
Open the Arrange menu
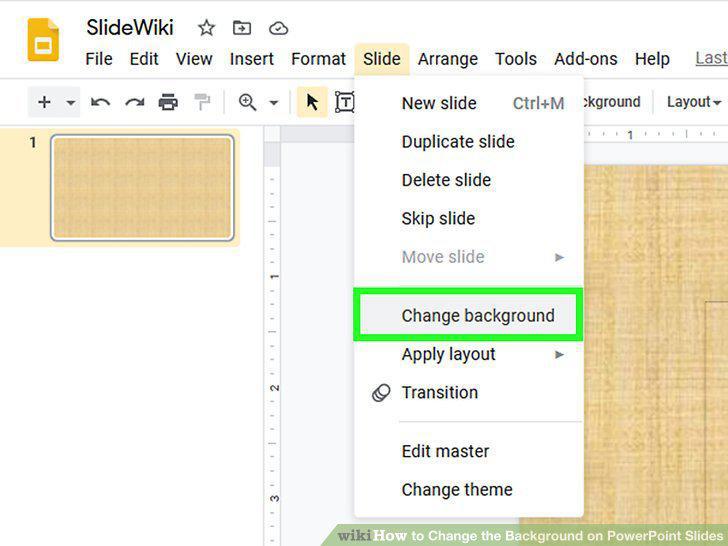[x=448, y=59]
